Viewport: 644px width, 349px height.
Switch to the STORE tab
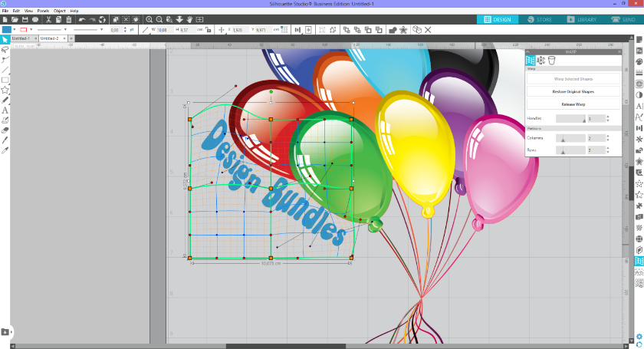pyautogui.click(x=539, y=19)
